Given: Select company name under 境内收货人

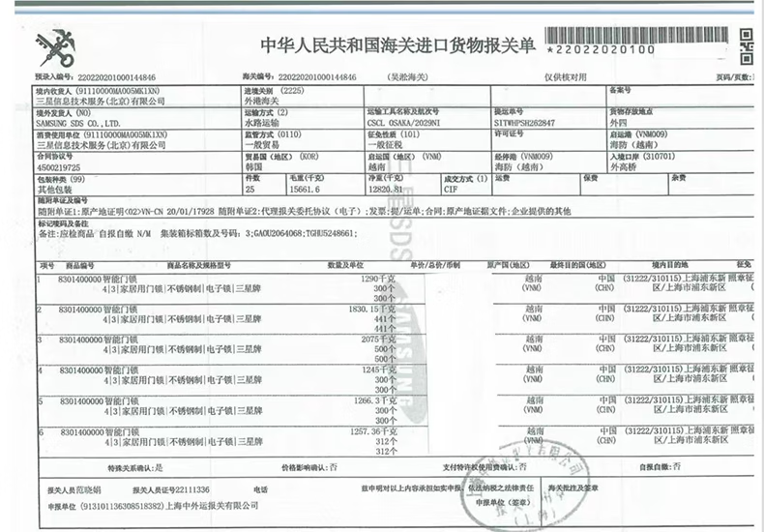Looking at the screenshot, I should pyautogui.click(x=101, y=102).
